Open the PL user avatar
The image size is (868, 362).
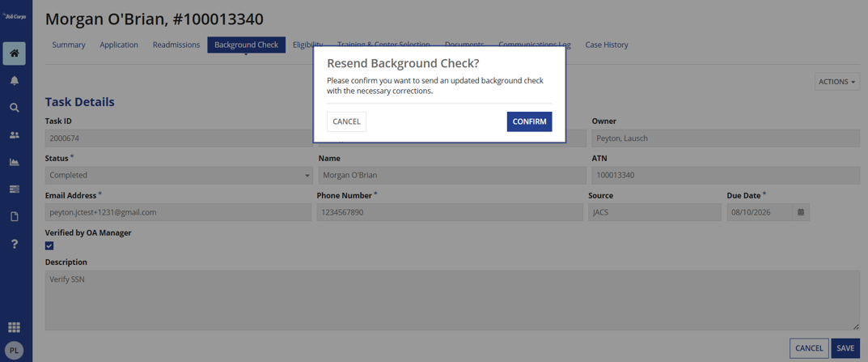pos(15,351)
